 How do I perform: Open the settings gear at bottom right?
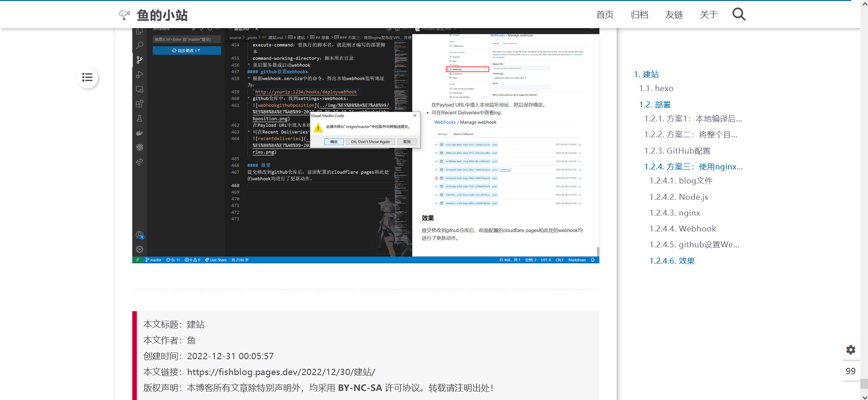[x=850, y=350]
